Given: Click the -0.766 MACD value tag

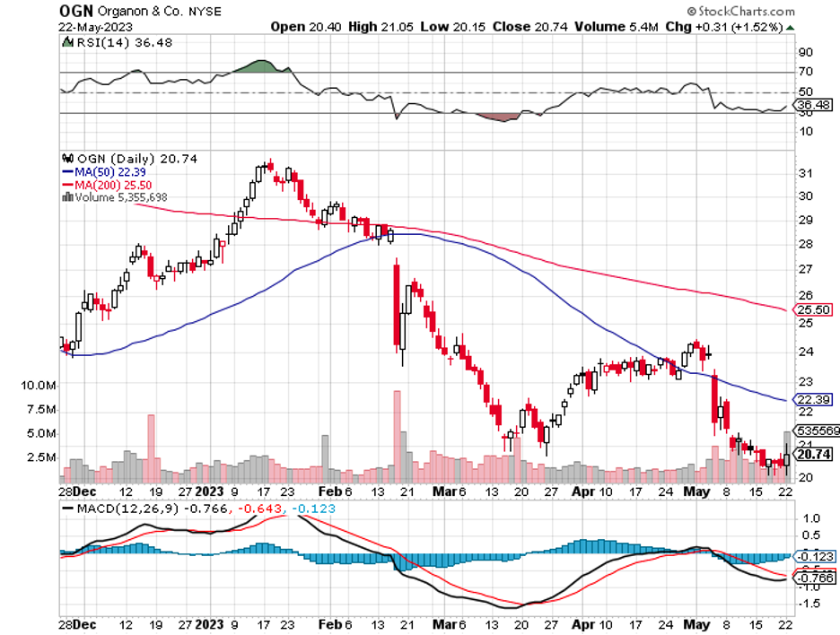Looking at the screenshot, I should click(x=814, y=578).
